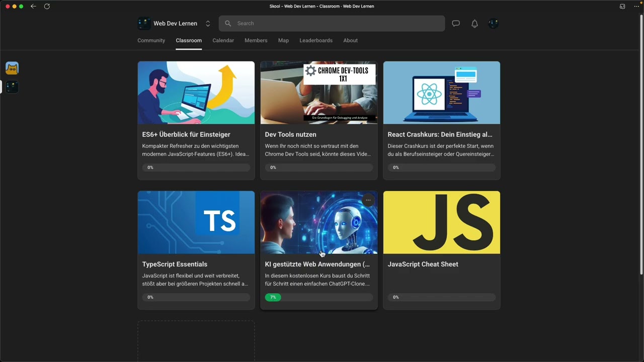Open the React Crashkurs thumbnail image

[x=442, y=93]
